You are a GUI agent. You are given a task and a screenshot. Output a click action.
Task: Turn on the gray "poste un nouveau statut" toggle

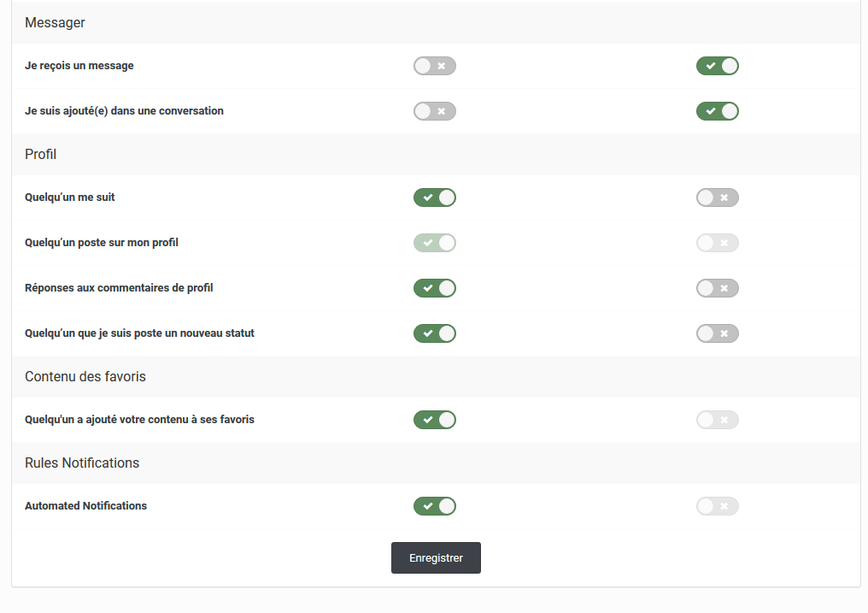tap(718, 333)
